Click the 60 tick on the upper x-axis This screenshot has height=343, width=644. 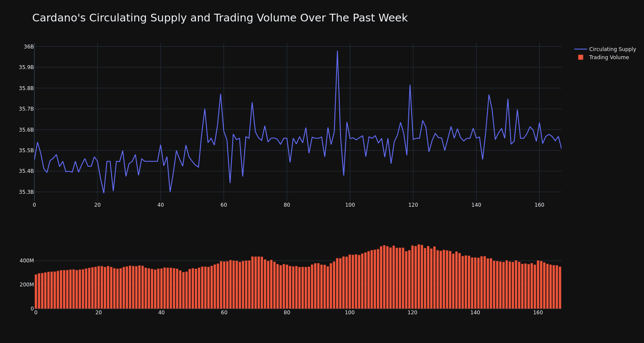click(x=224, y=205)
